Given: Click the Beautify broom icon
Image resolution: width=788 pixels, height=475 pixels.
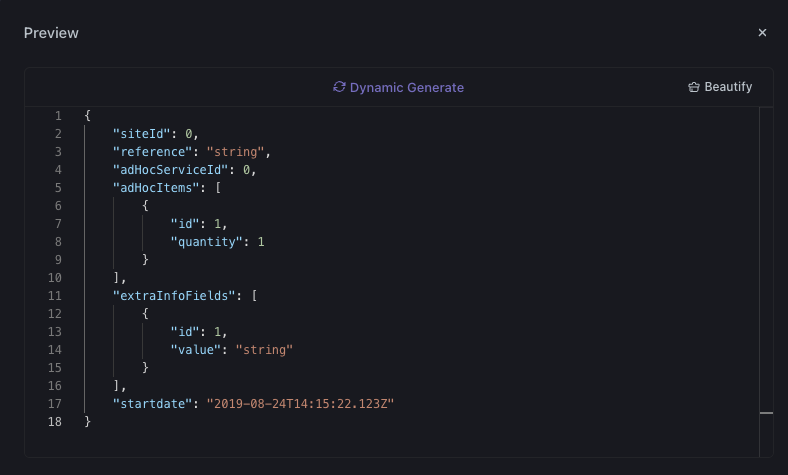Looking at the screenshot, I should tap(694, 87).
